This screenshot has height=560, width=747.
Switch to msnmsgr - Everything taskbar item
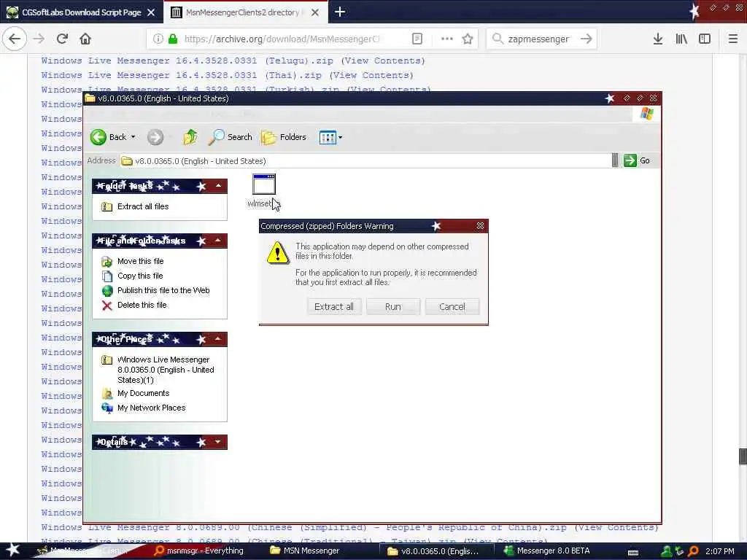click(x=199, y=551)
